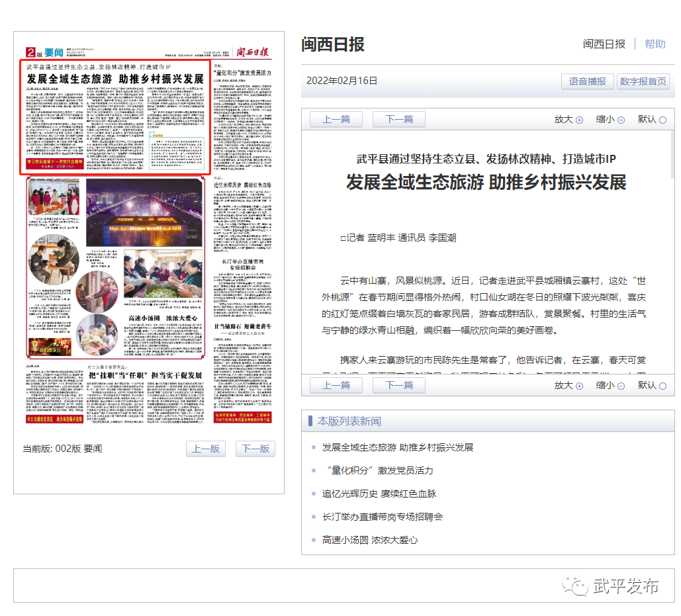Click the 帮助 help link
681x616 pixels.
[655, 44]
